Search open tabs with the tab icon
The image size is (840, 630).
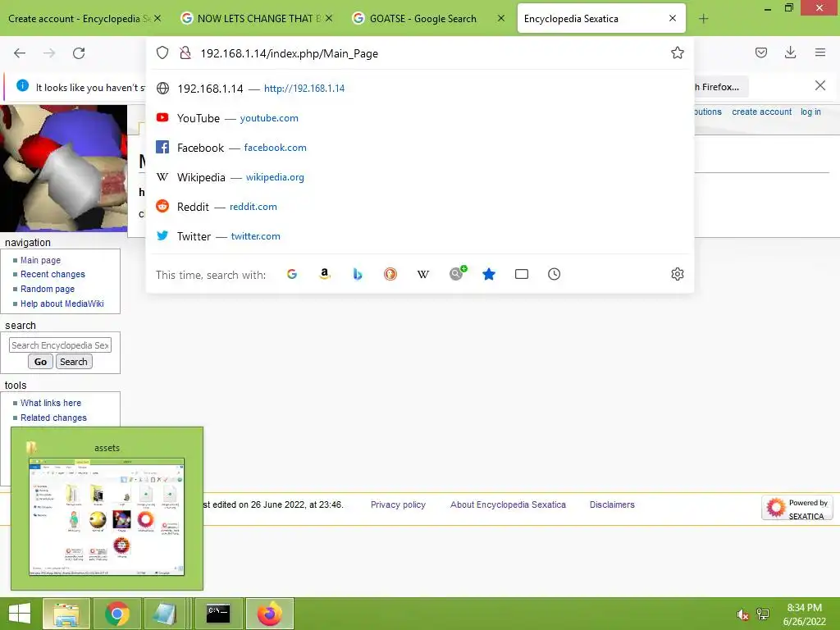(521, 274)
